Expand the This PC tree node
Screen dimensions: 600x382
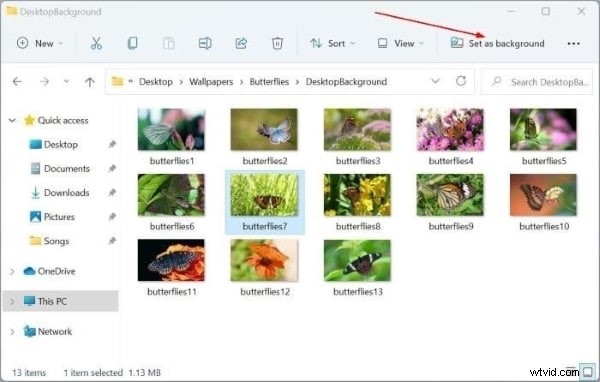pos(12,301)
